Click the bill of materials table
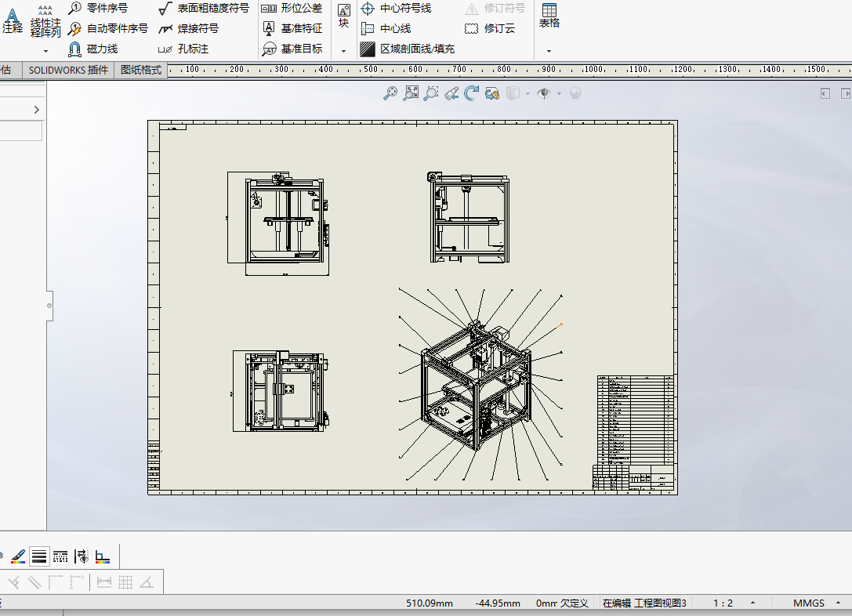The width and height of the screenshot is (852, 616). (636, 420)
